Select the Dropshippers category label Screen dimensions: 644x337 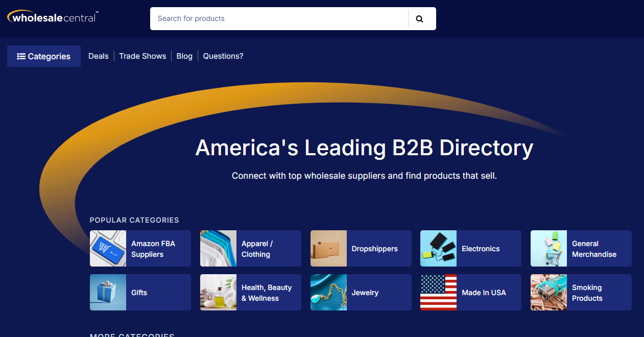375,249
